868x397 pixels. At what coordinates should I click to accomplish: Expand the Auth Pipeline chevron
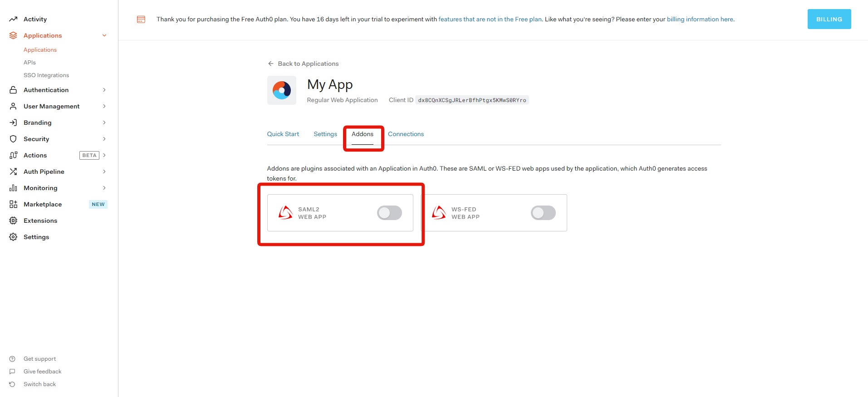click(x=104, y=172)
